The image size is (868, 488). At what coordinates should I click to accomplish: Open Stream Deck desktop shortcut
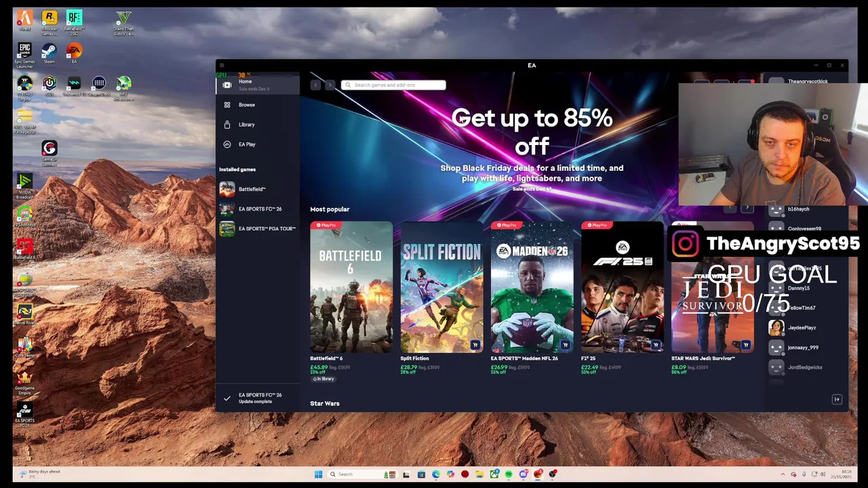pos(99,86)
